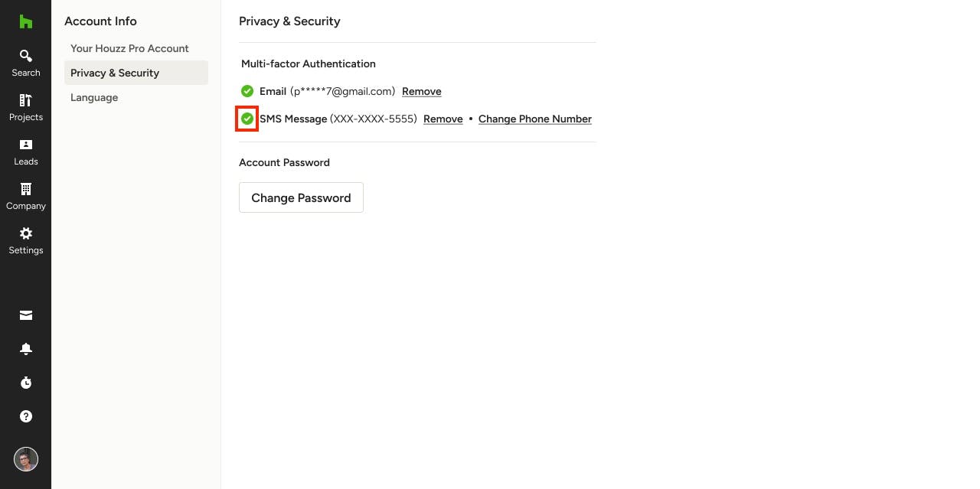The width and height of the screenshot is (980, 489).
Task: Remove the SMS Message authentication
Action: [x=443, y=119]
